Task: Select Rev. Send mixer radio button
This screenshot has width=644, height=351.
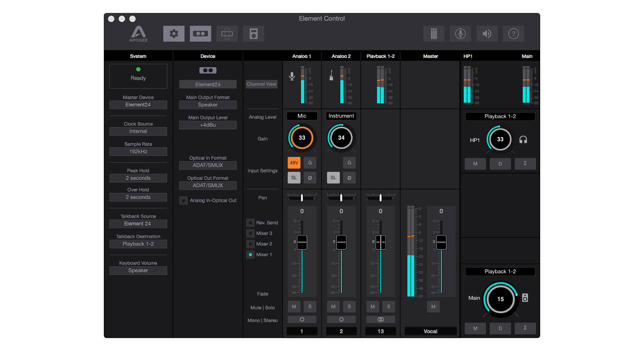Action: pos(250,223)
